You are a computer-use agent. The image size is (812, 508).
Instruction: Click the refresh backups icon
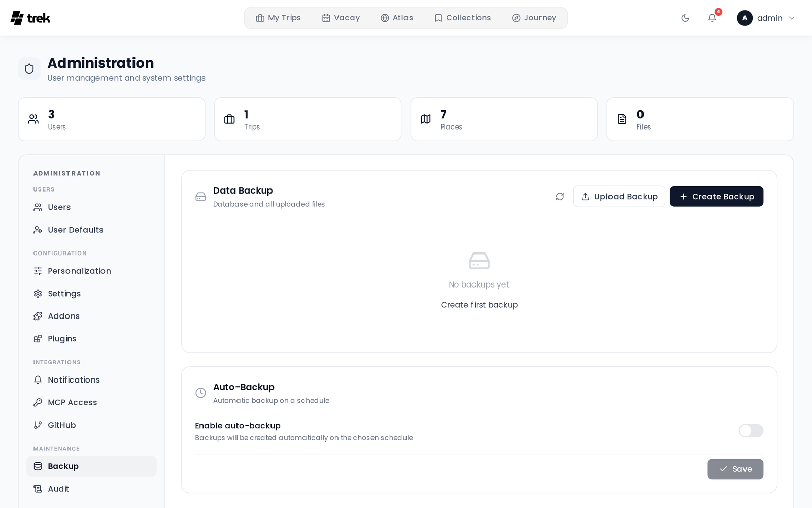tap(560, 197)
